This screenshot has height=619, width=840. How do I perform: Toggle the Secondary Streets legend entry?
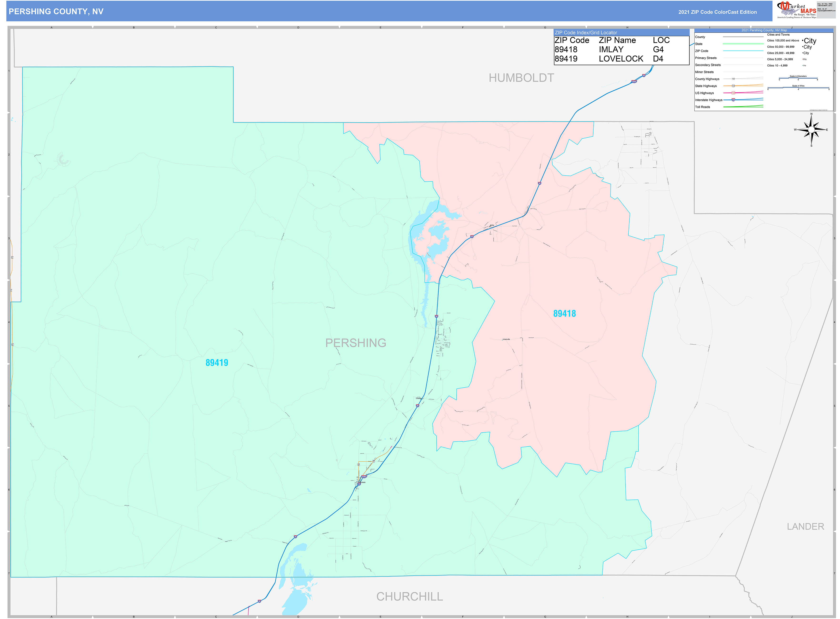708,65
